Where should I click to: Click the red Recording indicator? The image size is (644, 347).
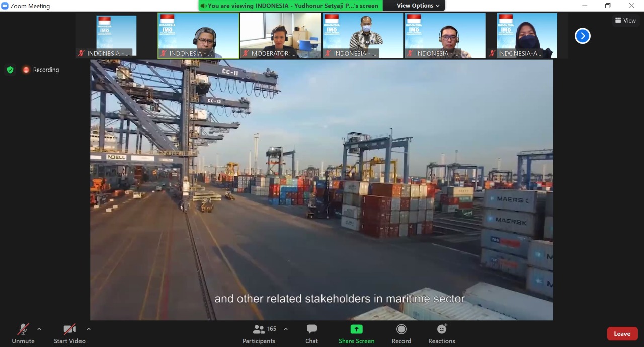pyautogui.click(x=41, y=70)
